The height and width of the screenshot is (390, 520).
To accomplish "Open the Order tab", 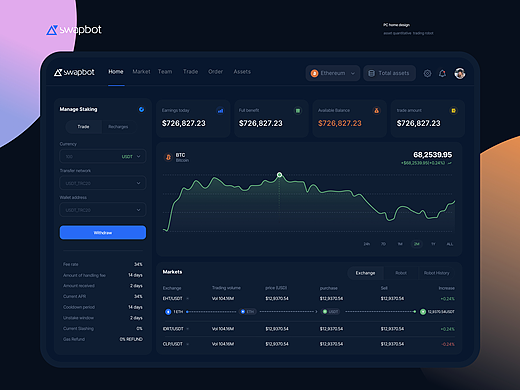I will pyautogui.click(x=215, y=72).
